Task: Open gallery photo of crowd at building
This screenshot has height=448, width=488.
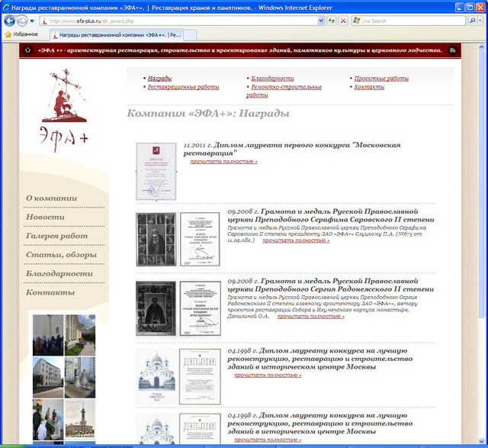Action: click(48, 335)
